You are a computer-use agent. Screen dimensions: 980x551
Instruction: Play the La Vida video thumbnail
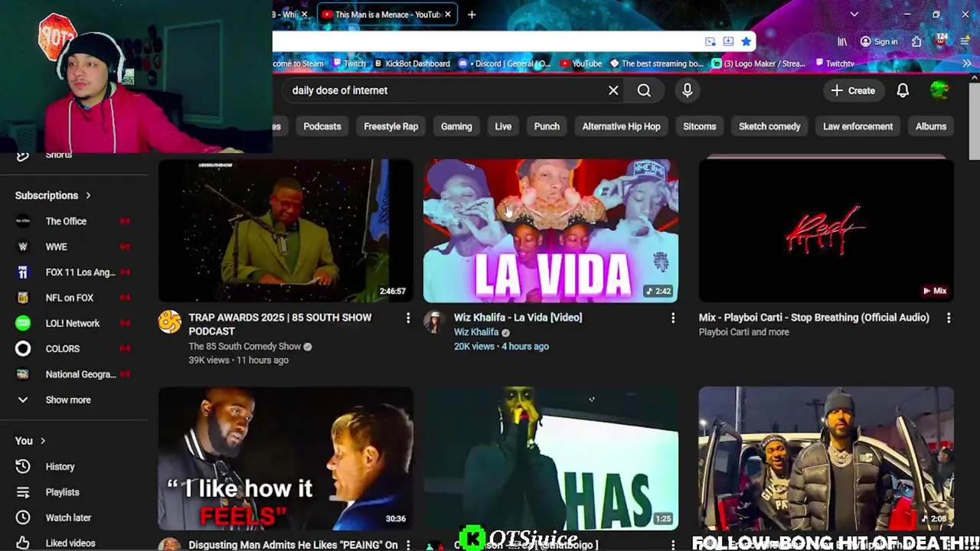pyautogui.click(x=550, y=230)
